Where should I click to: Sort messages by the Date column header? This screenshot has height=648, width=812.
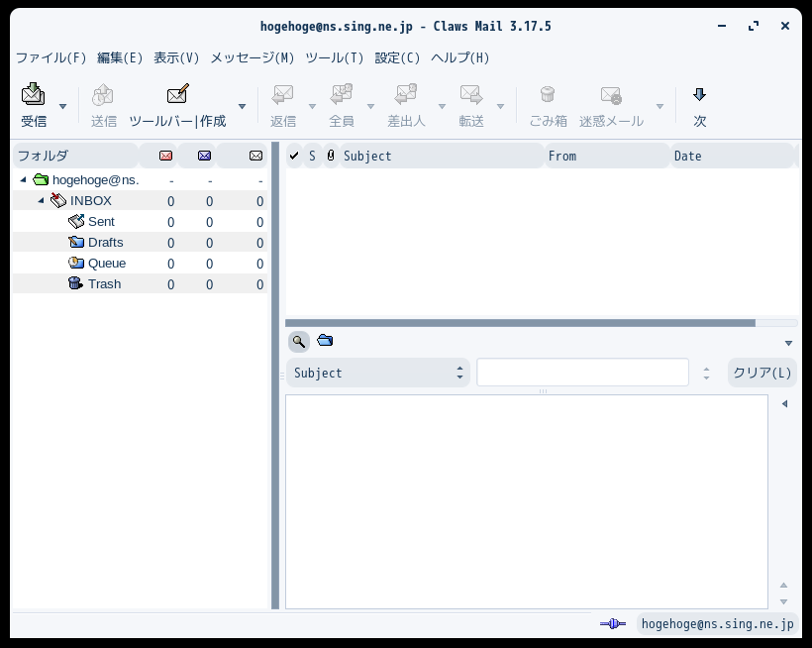tap(732, 156)
